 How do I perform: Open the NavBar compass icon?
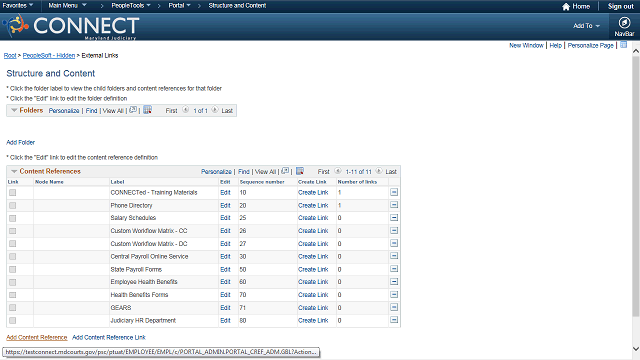click(x=624, y=22)
